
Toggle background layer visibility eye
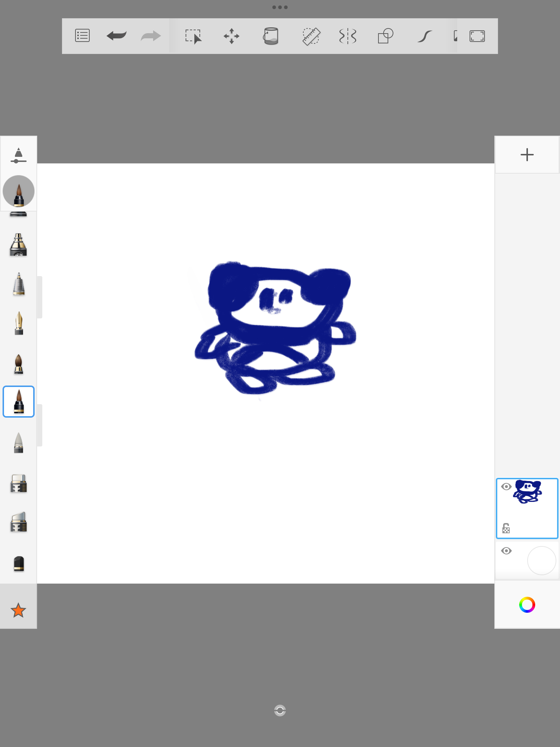(x=506, y=551)
